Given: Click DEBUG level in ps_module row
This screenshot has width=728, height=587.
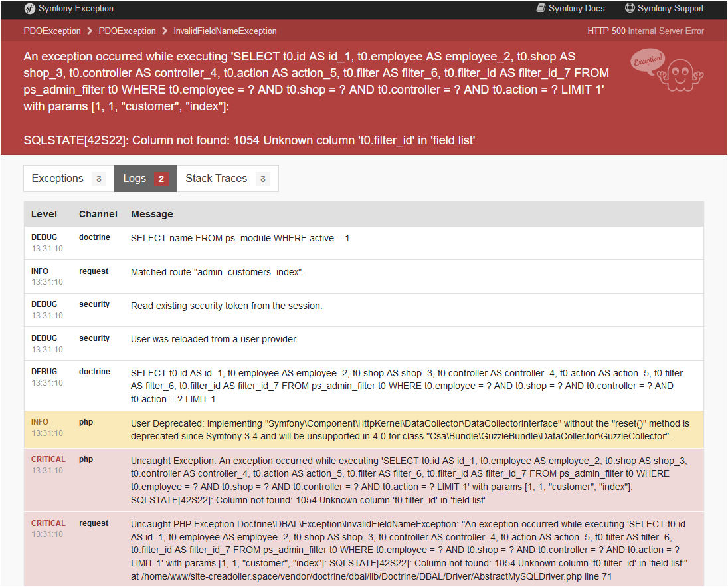Looking at the screenshot, I should click(44, 237).
